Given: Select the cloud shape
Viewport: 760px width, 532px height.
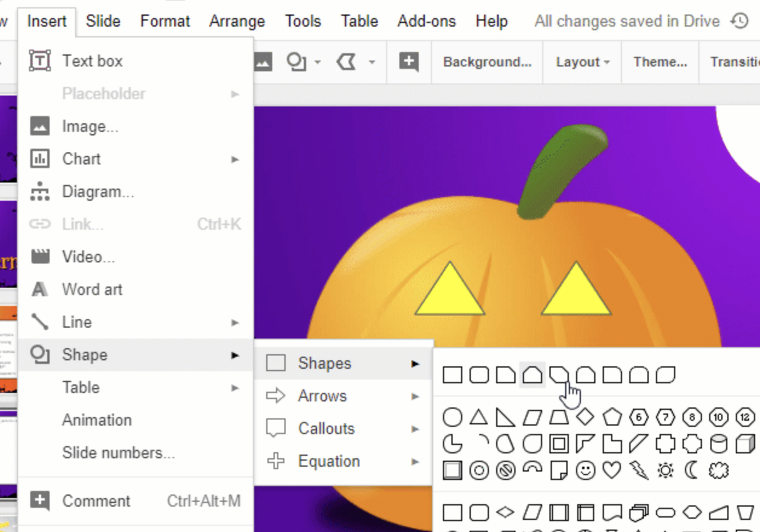Looking at the screenshot, I should click(719, 470).
